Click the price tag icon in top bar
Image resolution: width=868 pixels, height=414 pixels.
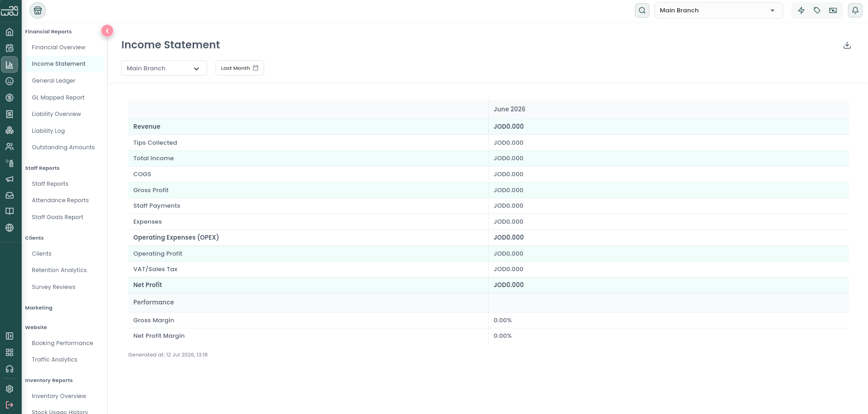[817, 10]
